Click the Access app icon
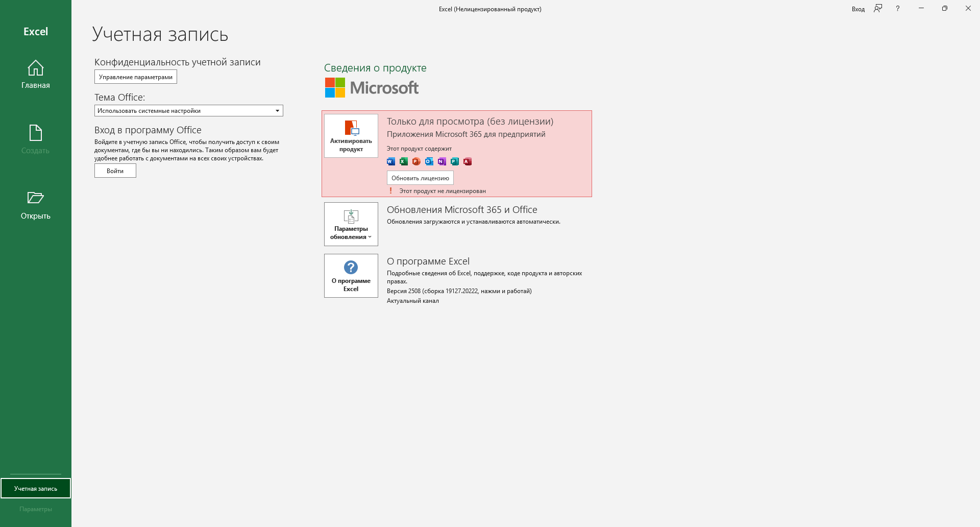 point(468,161)
